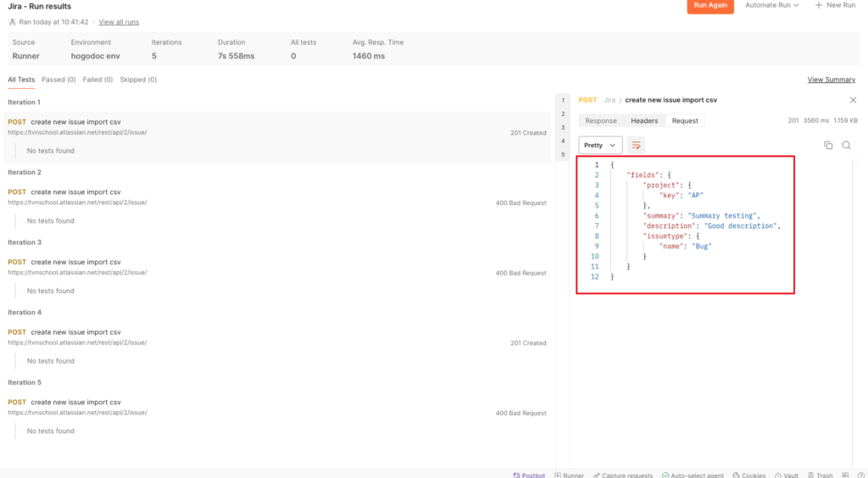The height and width of the screenshot is (478, 868).
Task: Open Capture requests in the status bar
Action: [623, 475]
